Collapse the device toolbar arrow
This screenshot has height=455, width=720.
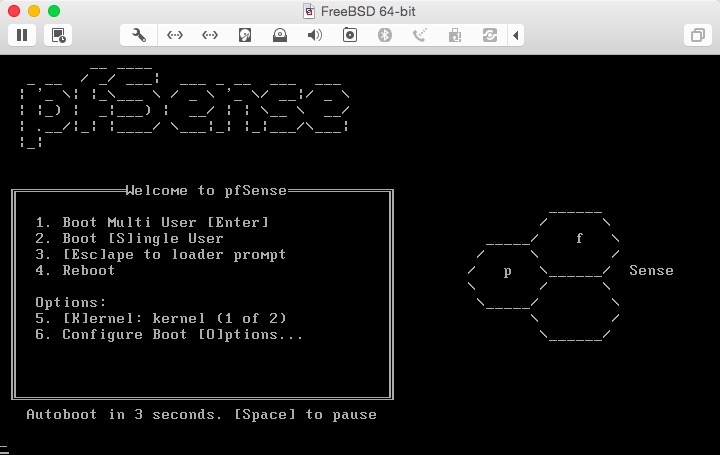tap(516, 35)
